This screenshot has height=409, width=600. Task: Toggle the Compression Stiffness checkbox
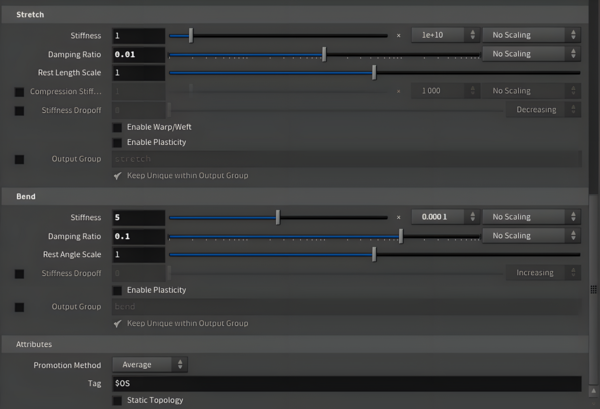(19, 92)
